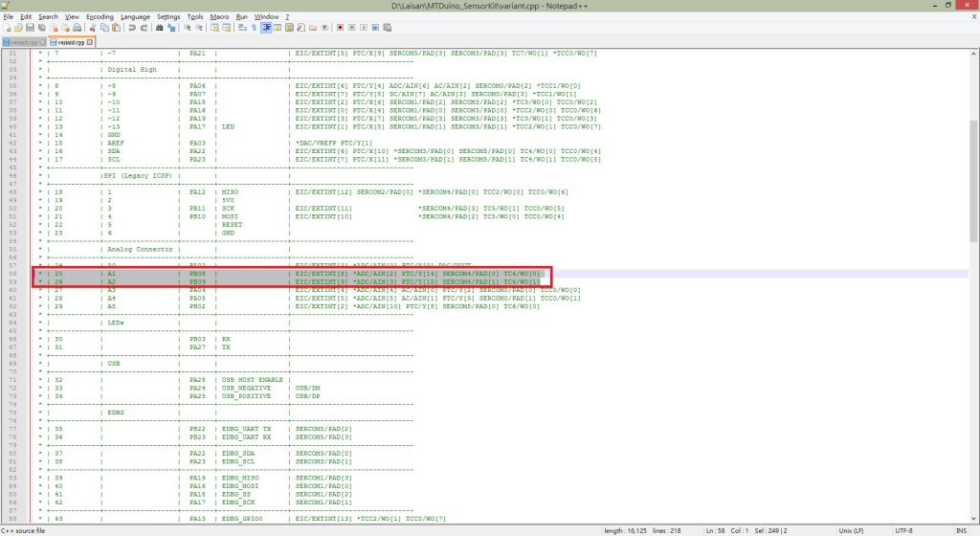980x536 pixels.
Task: Paste from the clipboard toolbar icon
Action: [x=116, y=28]
